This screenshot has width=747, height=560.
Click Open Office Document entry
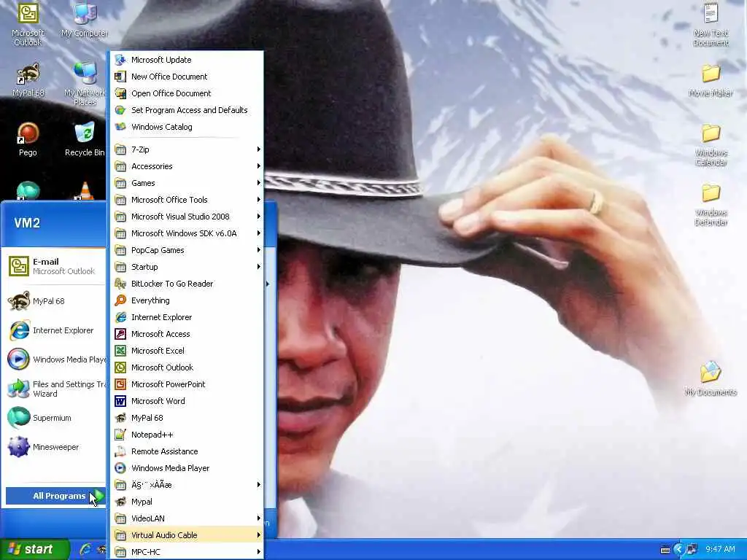(187, 93)
